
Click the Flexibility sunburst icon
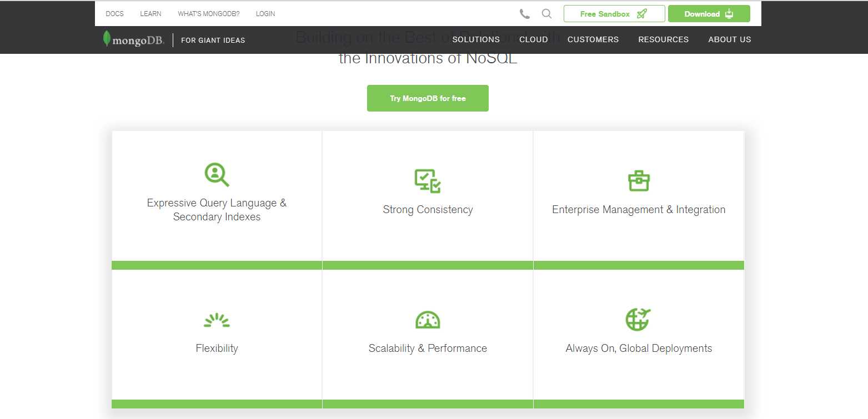pos(217,320)
